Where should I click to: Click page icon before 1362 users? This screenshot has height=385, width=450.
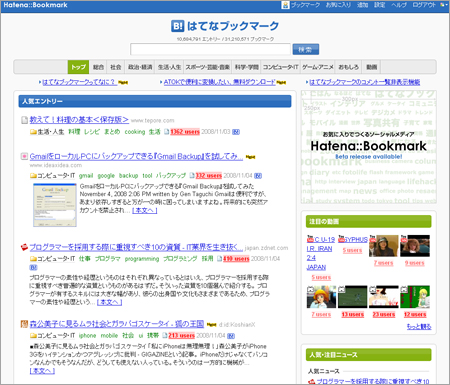pos(167,132)
